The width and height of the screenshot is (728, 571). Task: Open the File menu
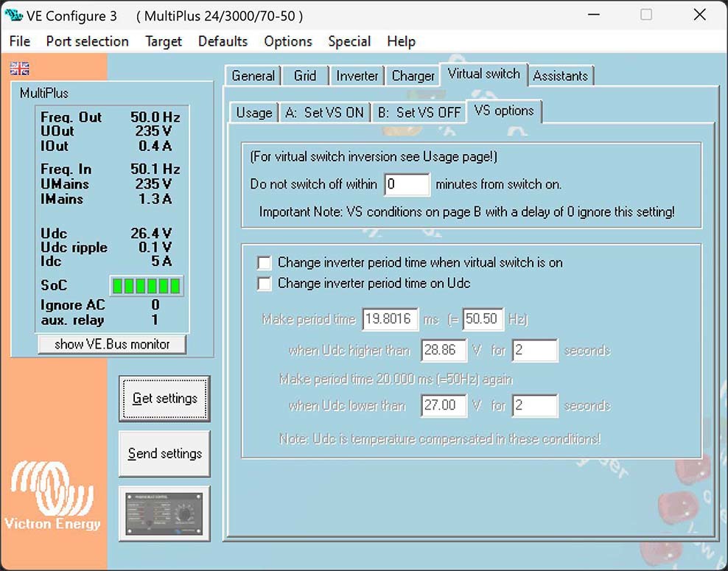tap(20, 41)
